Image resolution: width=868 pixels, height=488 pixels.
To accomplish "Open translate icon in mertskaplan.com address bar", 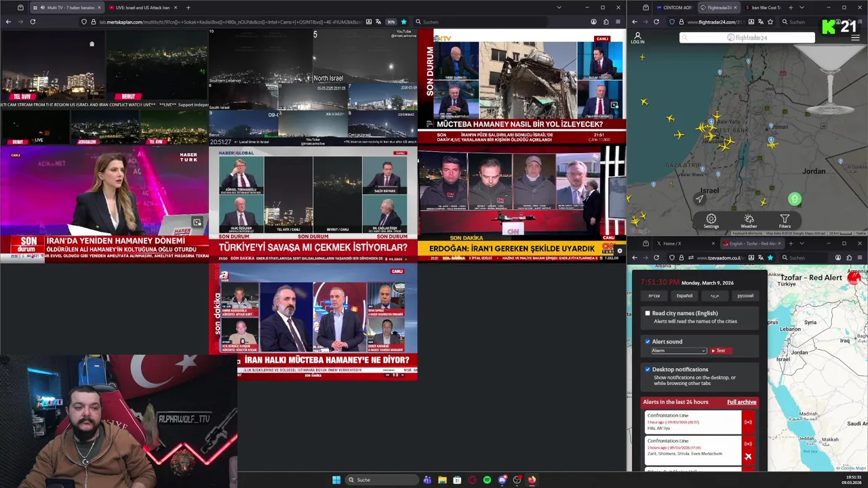I will click(378, 22).
